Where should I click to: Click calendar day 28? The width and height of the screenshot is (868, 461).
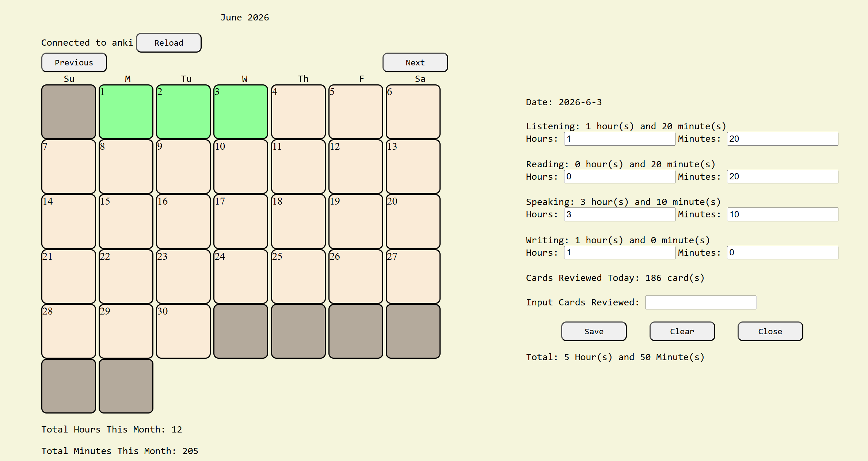[69, 331]
